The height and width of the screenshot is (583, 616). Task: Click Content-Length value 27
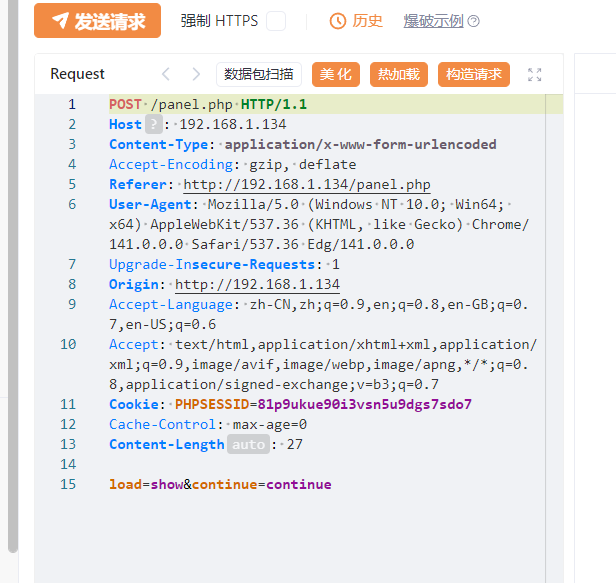click(295, 444)
